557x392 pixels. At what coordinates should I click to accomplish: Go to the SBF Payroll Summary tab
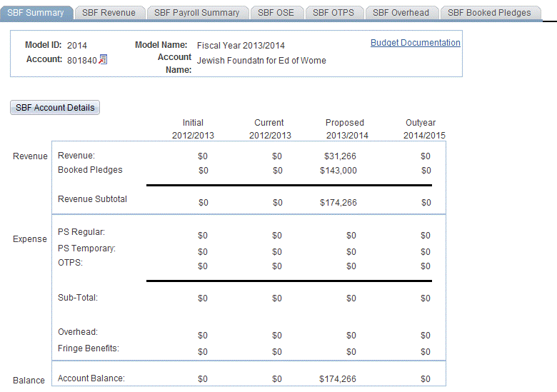pyautogui.click(x=196, y=13)
